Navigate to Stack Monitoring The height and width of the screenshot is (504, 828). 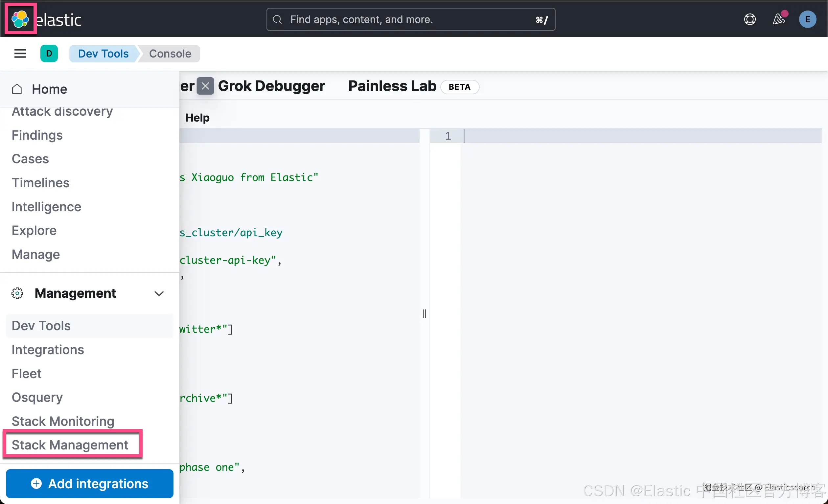tap(63, 421)
